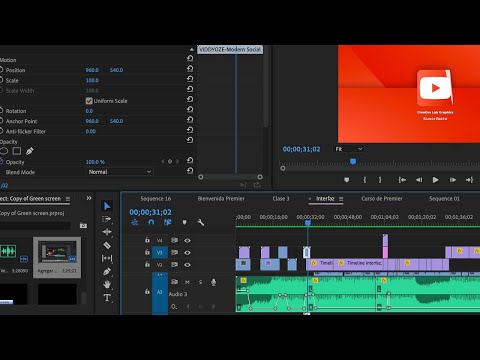The image size is (480, 360).
Task: Solo Audio 3 track S button
Action: (200, 282)
